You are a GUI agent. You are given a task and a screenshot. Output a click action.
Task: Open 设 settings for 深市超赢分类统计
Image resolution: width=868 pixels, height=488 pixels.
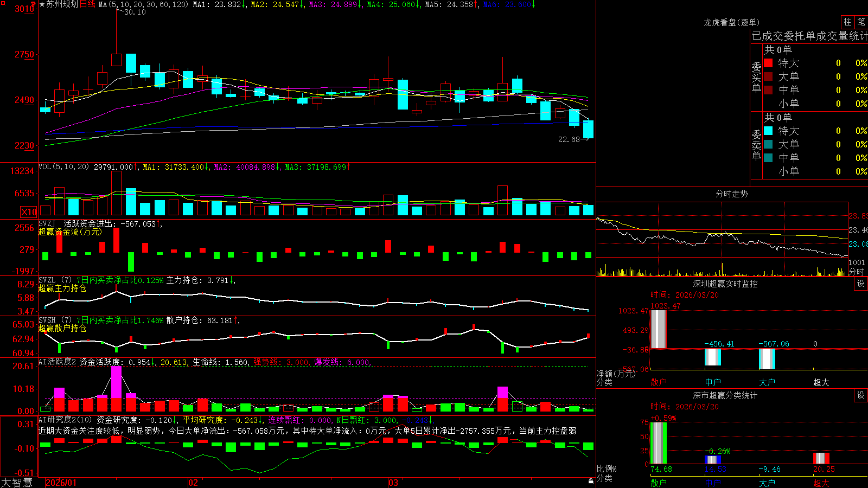pos(861,395)
